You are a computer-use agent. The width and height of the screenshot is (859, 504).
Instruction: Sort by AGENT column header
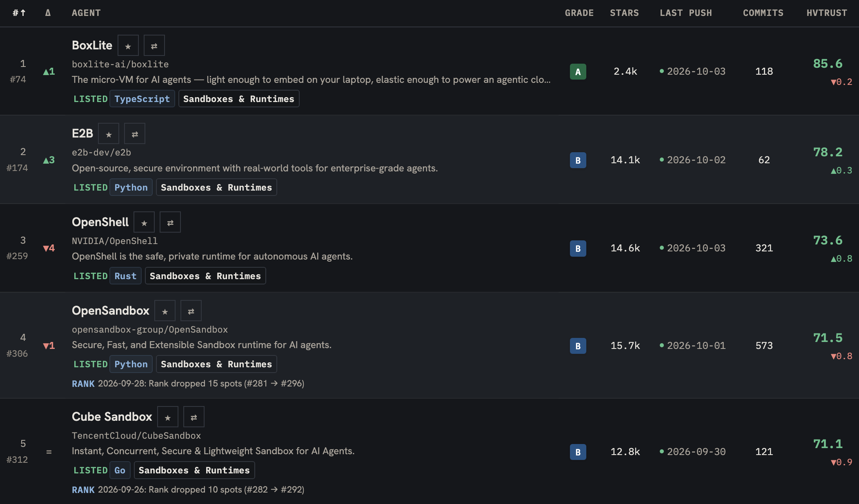point(86,13)
